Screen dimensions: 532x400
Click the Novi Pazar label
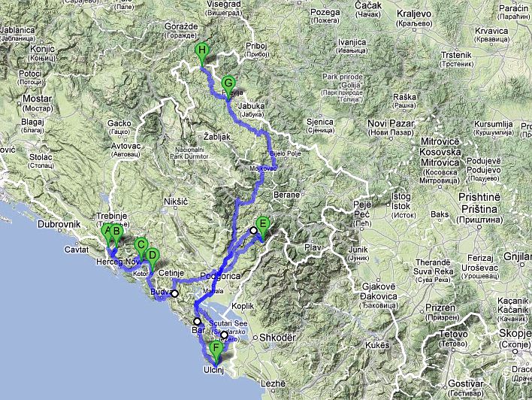(x=391, y=123)
